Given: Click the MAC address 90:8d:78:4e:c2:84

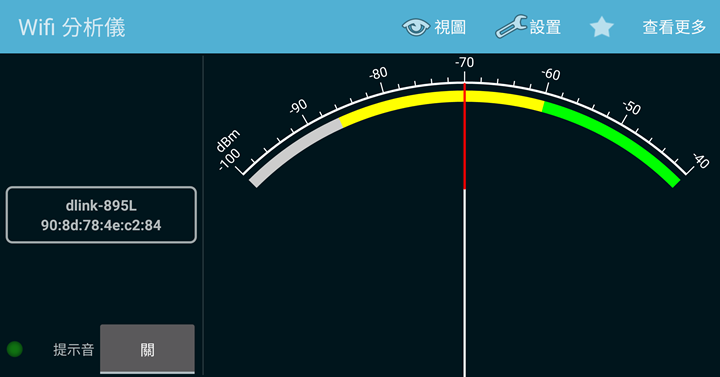Looking at the screenshot, I should tap(101, 225).
